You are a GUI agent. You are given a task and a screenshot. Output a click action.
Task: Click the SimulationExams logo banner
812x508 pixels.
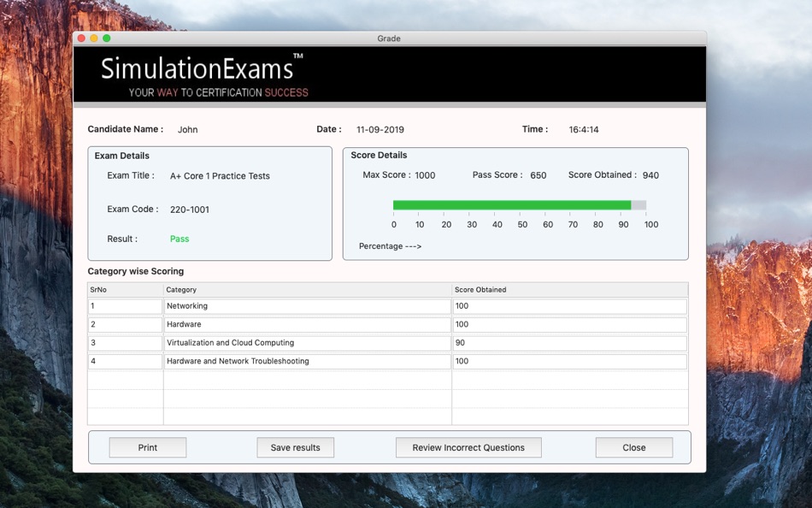[202, 75]
